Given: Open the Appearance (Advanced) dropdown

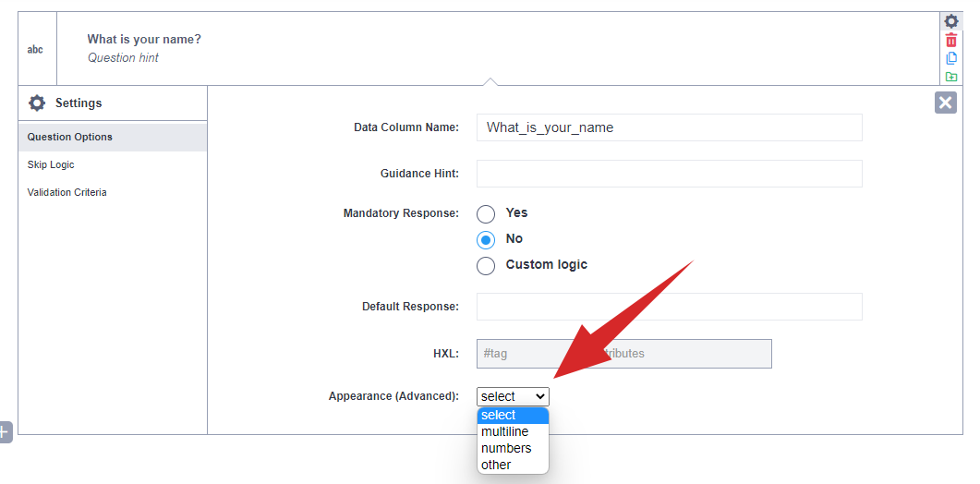Looking at the screenshot, I should click(513, 396).
